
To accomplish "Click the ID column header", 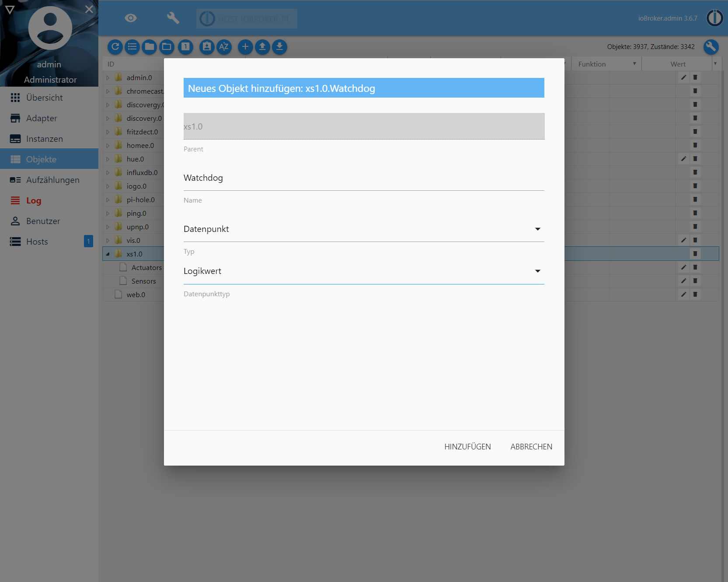I will pos(111,64).
